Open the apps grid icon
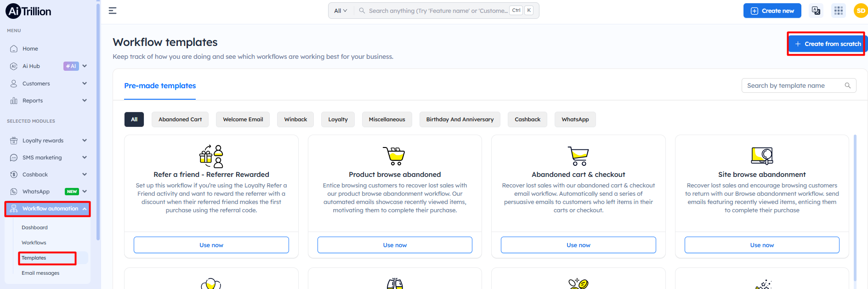The height and width of the screenshot is (289, 868). coord(839,11)
